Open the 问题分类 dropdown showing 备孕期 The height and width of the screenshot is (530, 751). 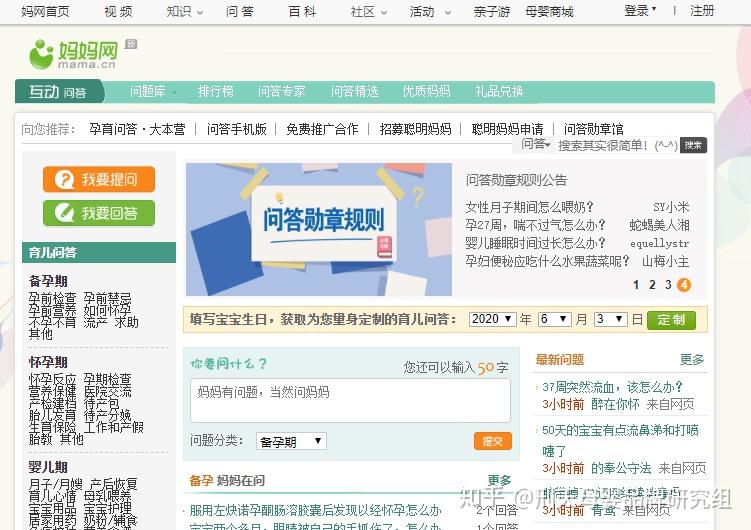[291, 441]
